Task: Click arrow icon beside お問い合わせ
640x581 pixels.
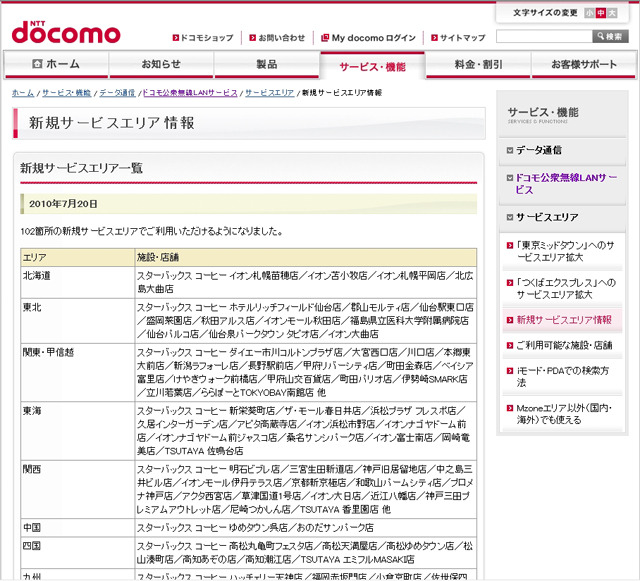Action: click(253, 38)
